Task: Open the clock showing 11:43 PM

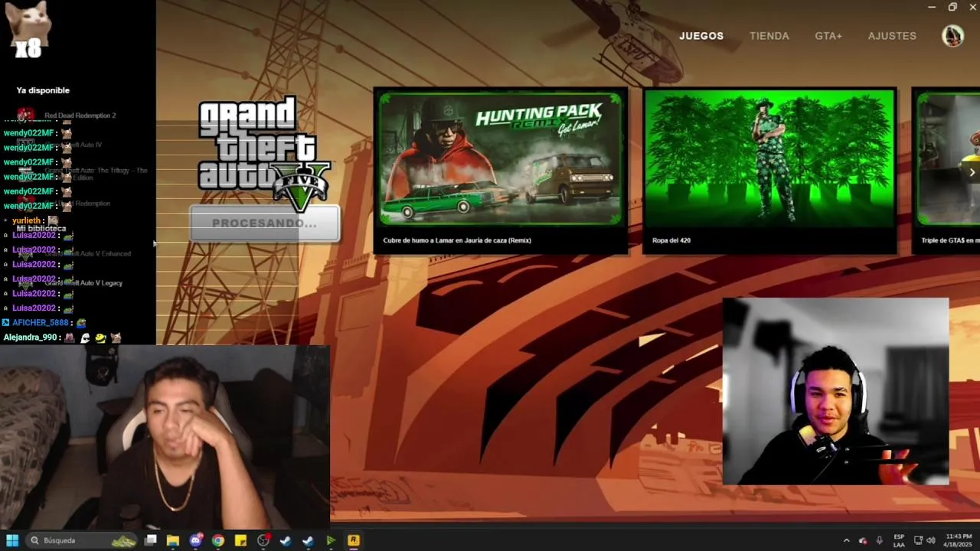Action: pyautogui.click(x=959, y=540)
